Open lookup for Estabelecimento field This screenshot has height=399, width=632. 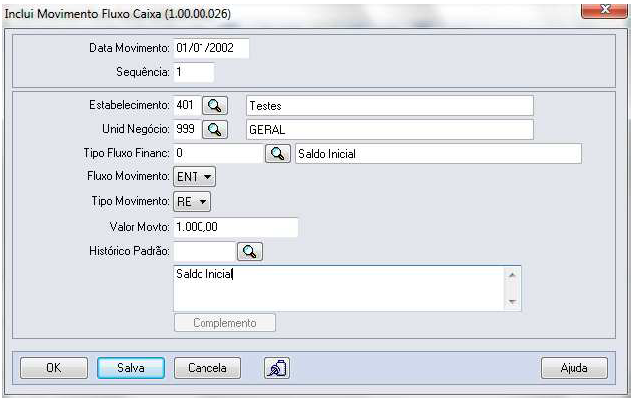click(214, 106)
